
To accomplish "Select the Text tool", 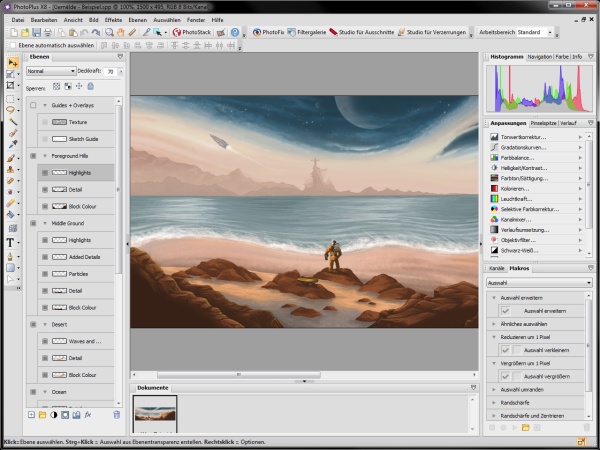I will (10, 243).
